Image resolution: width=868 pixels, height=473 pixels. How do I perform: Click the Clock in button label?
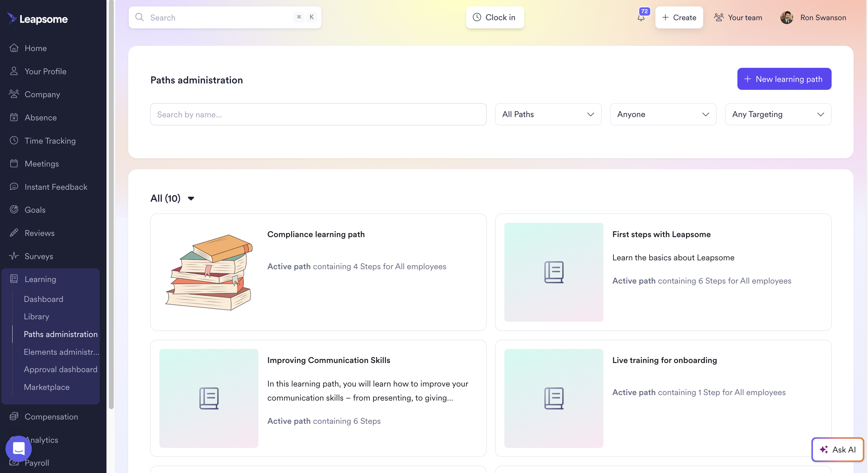pyautogui.click(x=500, y=17)
